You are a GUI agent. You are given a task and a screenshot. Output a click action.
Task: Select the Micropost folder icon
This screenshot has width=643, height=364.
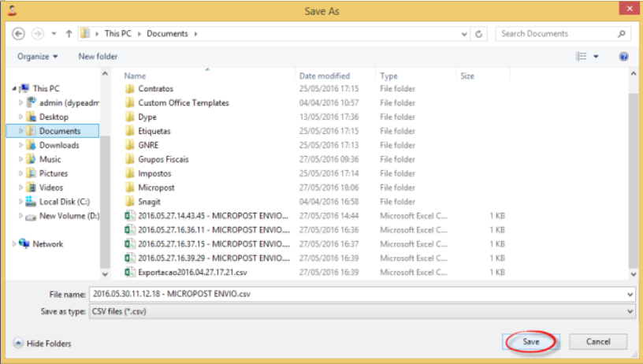pyautogui.click(x=130, y=188)
